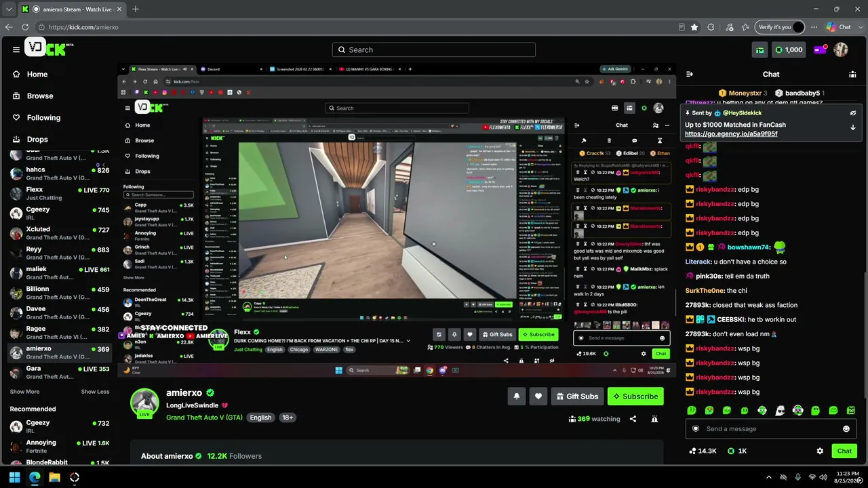
Task: Click the amierxo live avatar
Action: click(144, 403)
